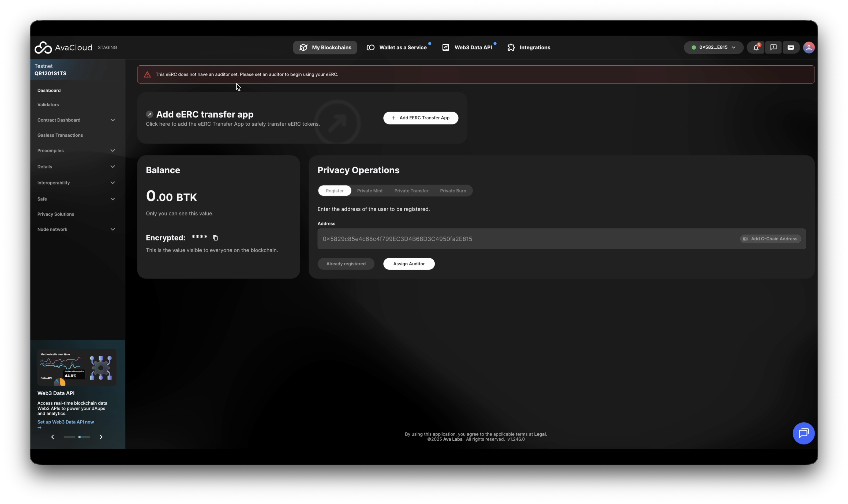Image resolution: width=848 pixels, height=504 pixels.
Task: Open the user profile avatar
Action: (x=809, y=48)
